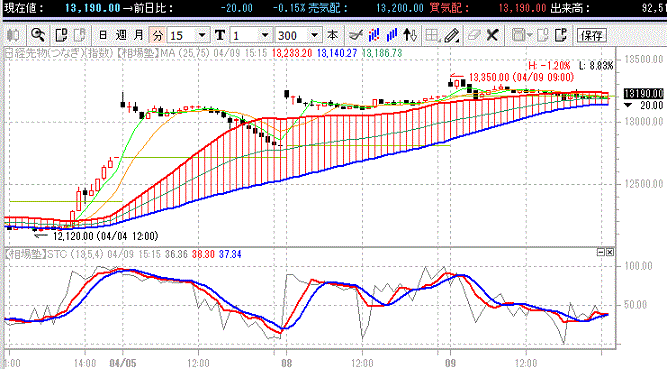This screenshot has width=667, height=369.
Task: Select the weekly 週 timeframe
Action: point(121,35)
